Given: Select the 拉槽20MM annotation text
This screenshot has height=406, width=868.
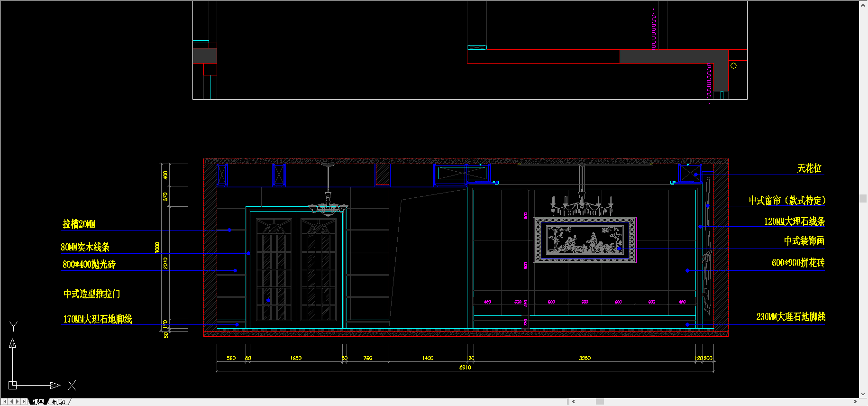Looking at the screenshot, I should [79, 224].
